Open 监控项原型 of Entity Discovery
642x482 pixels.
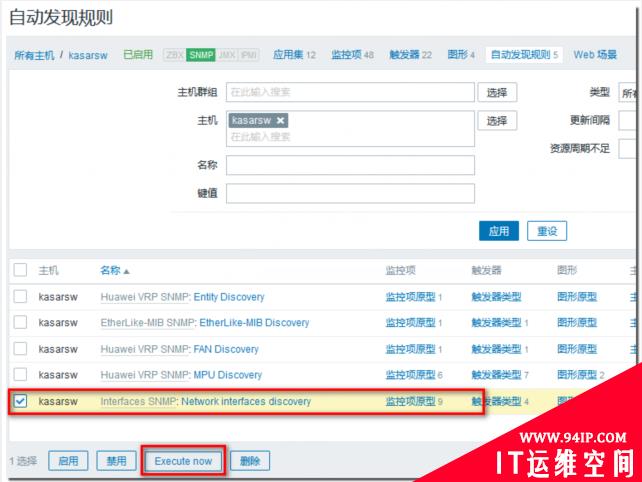[411, 297]
